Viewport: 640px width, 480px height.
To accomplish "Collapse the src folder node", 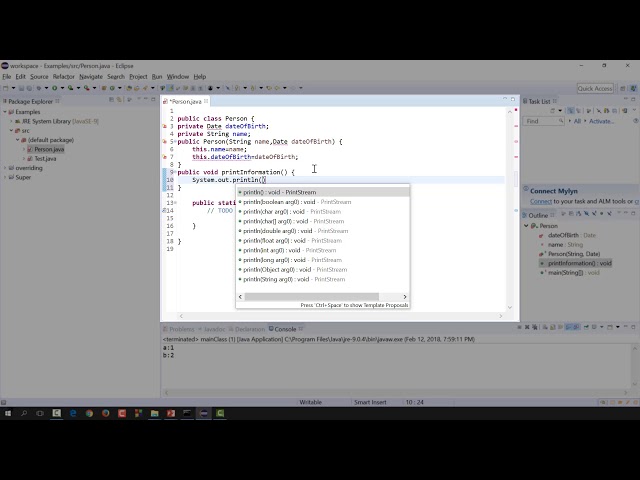I will pyautogui.click(x=11, y=131).
